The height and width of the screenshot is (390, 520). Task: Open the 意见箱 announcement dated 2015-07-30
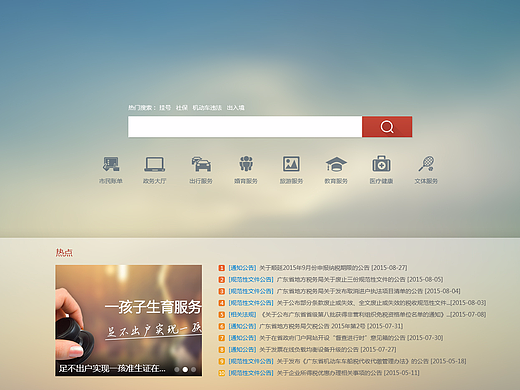click(x=351, y=338)
